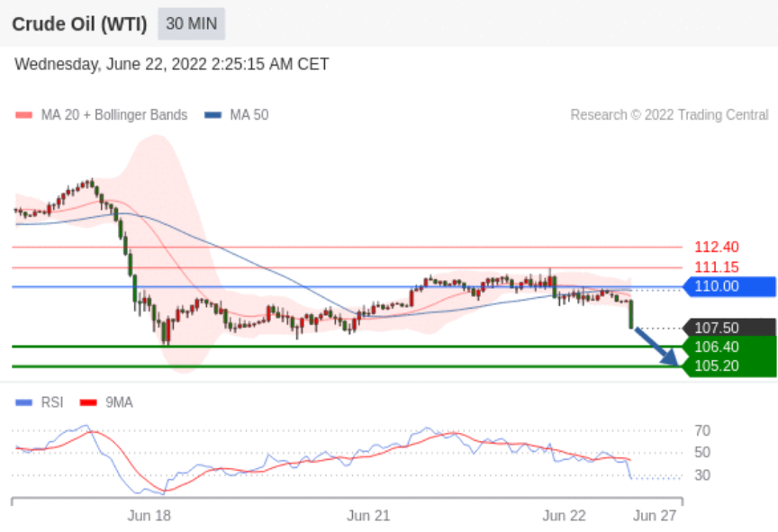Image resolution: width=778 pixels, height=532 pixels.
Task: Click the blue RSI legend swatch
Action: 23,402
